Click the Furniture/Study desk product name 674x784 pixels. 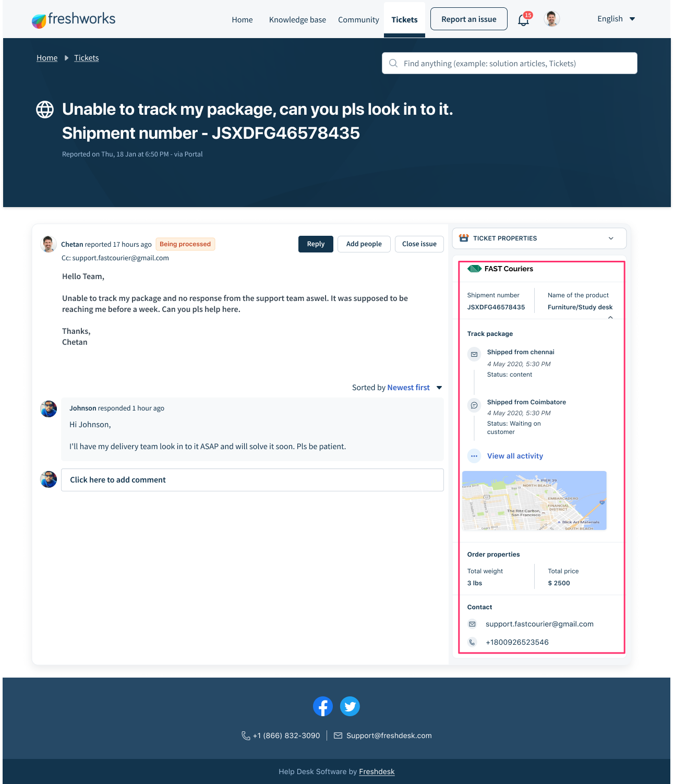click(580, 307)
